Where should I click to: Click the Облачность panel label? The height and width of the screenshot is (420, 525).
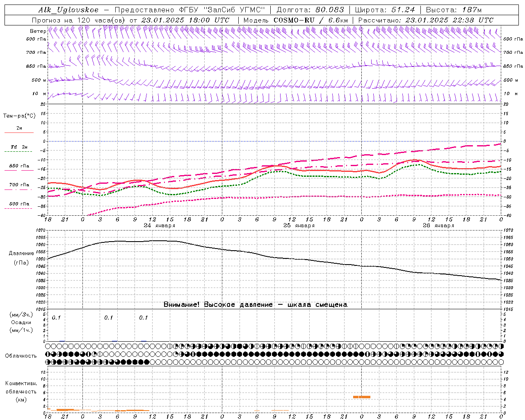[21, 356]
